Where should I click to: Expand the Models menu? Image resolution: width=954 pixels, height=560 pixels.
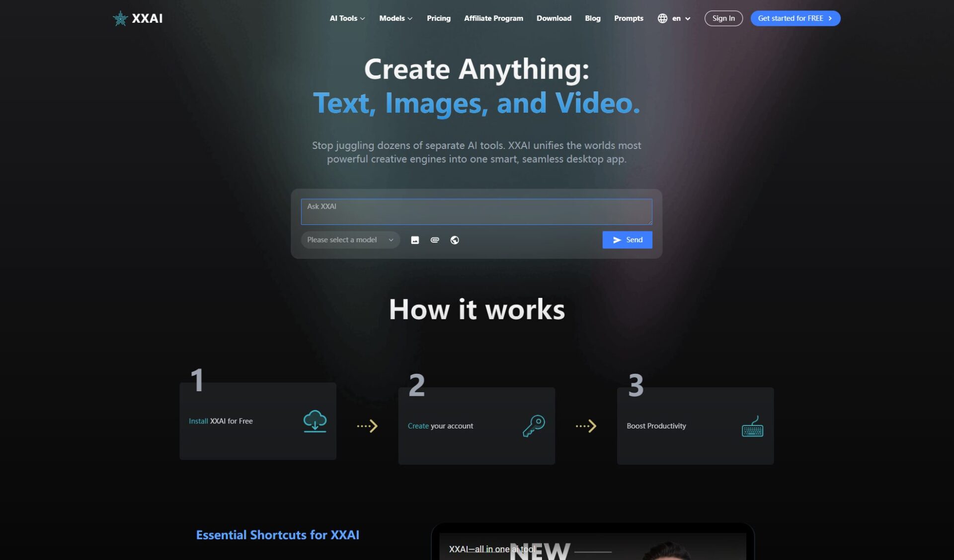point(396,18)
